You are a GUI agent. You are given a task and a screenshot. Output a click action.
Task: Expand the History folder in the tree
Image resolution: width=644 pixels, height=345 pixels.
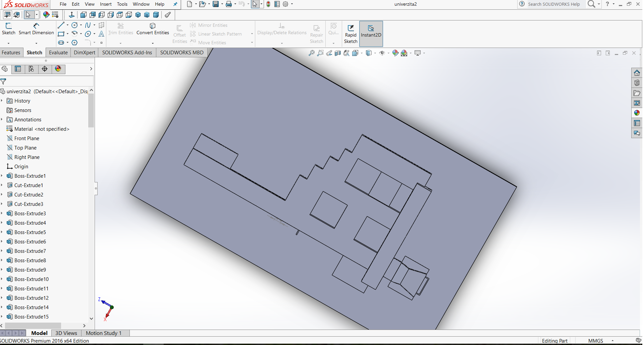[2, 101]
